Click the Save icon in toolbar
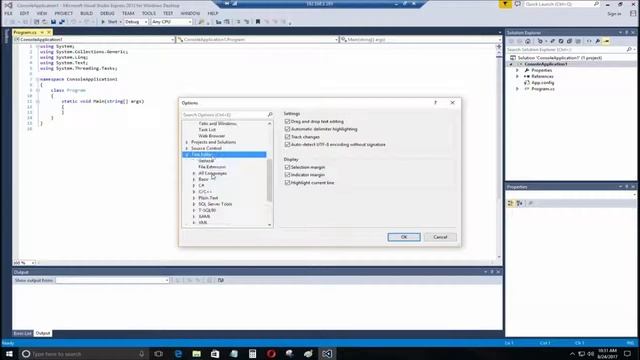640x360 pixels. [53, 22]
